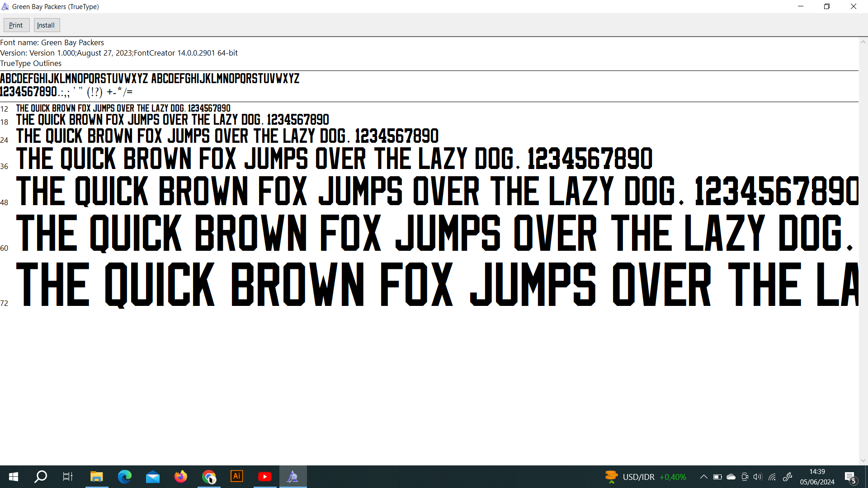868x488 pixels.
Task: Open Adobe Illustrator from the taskbar
Action: (x=237, y=477)
